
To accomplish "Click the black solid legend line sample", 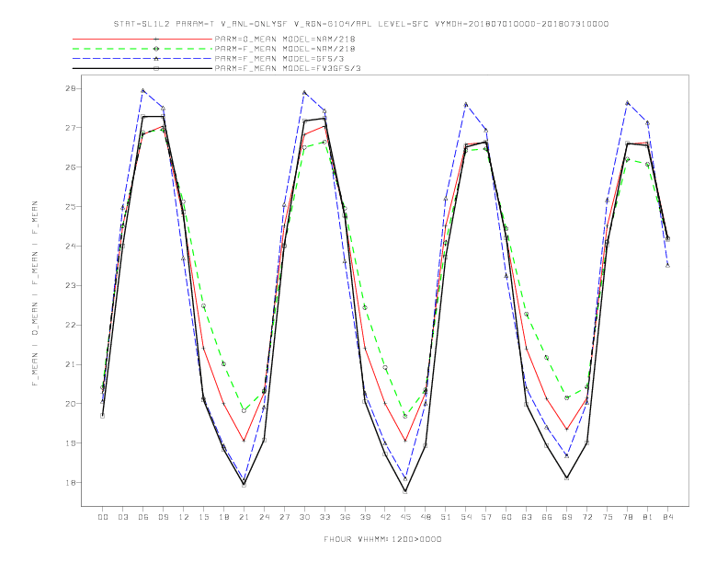I will click(142, 68).
